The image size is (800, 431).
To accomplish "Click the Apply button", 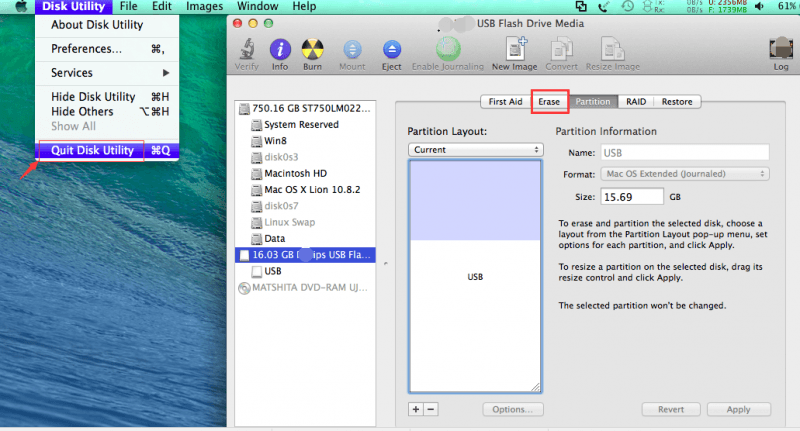I will tap(738, 409).
